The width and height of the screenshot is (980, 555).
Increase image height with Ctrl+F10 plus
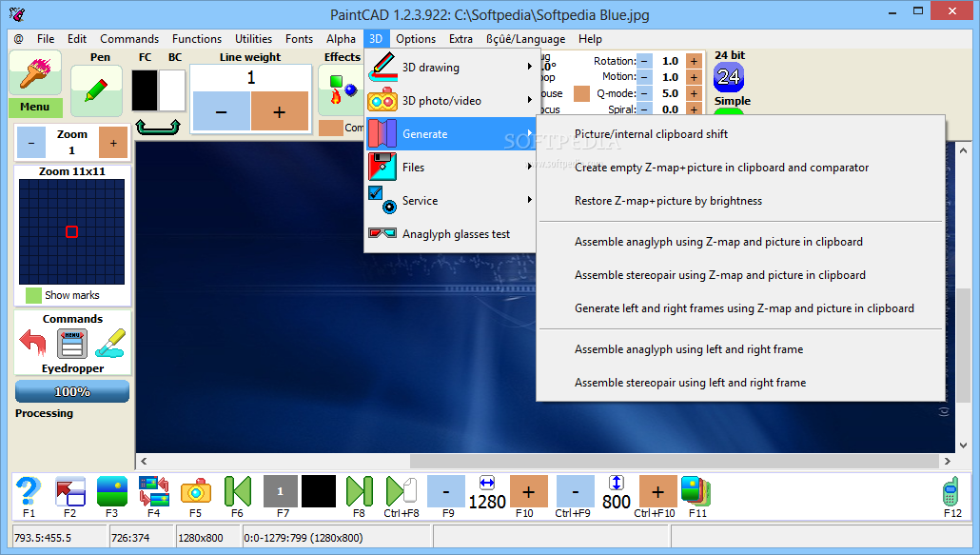point(657,491)
